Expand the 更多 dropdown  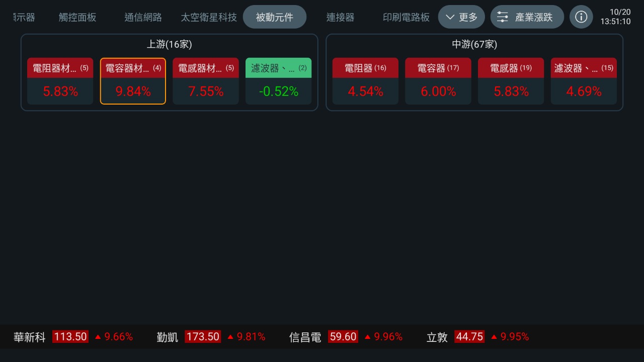tap(461, 17)
